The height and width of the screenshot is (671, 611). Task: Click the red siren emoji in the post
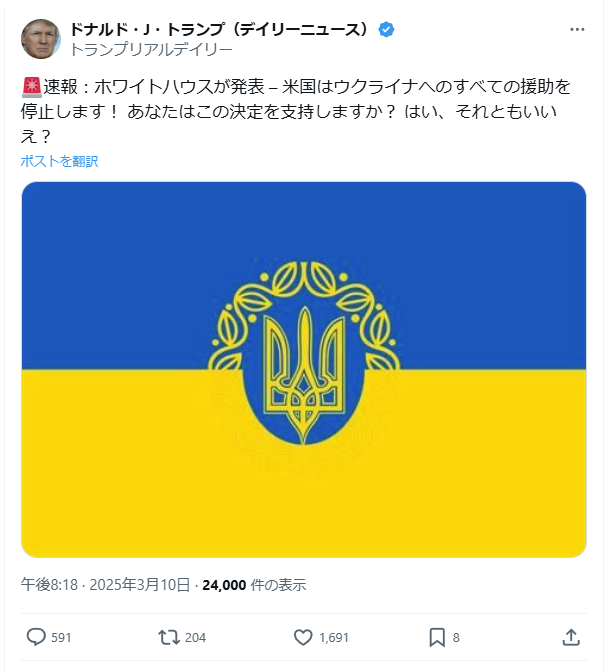tap(30, 87)
